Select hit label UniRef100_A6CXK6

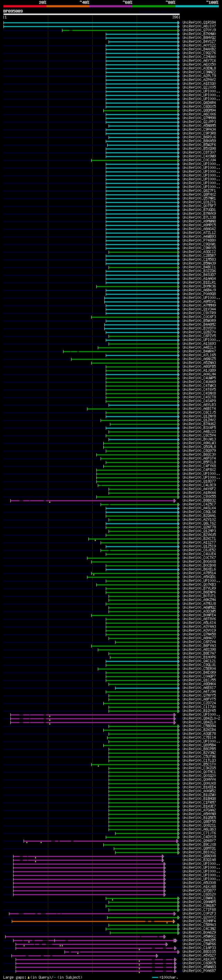199,114
